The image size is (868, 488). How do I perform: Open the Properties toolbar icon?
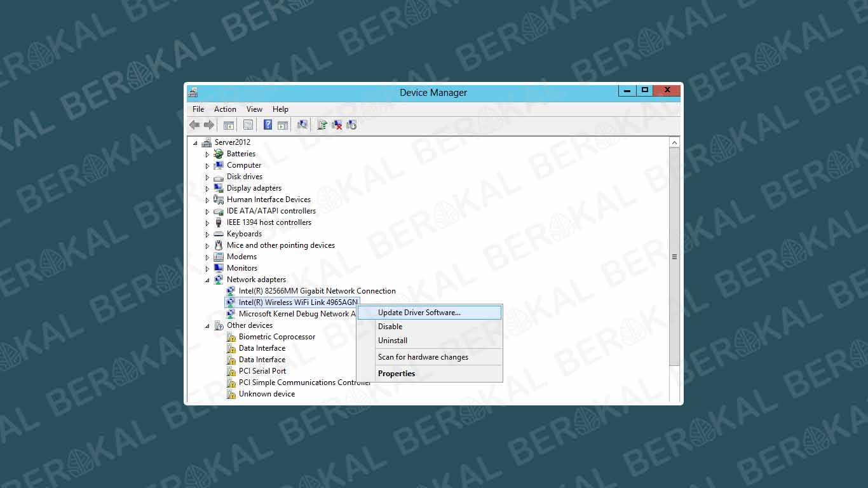click(x=248, y=125)
